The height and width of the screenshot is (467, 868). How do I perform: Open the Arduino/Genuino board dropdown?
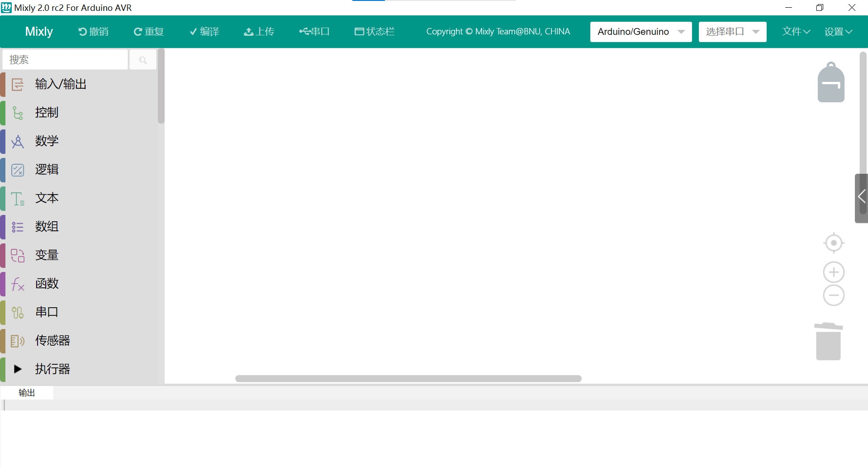[640, 32]
